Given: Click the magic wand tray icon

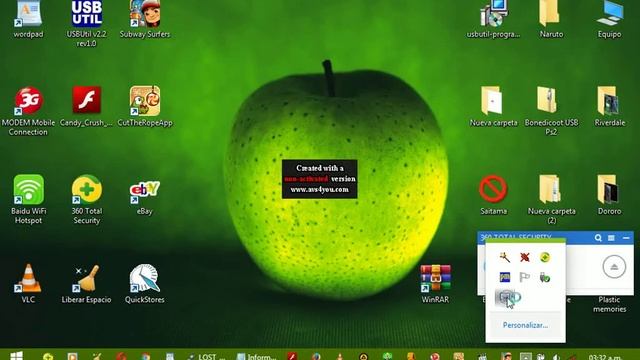Looking at the screenshot, I should pos(504,257).
